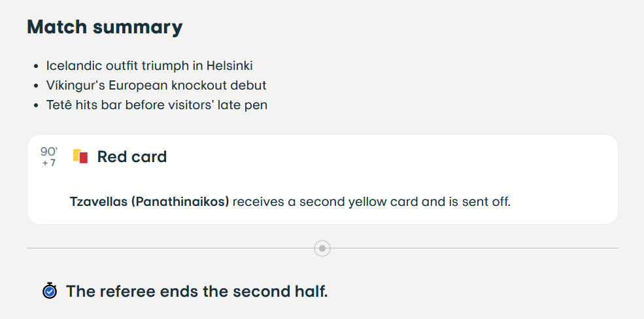Click the Match summary heading
This screenshot has width=644, height=319.
(105, 27)
